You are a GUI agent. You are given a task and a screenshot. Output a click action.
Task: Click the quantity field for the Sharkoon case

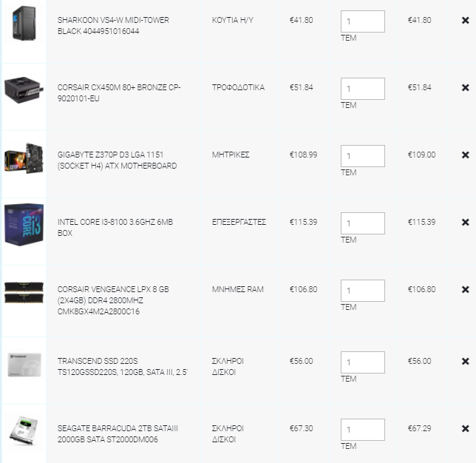coord(363,21)
